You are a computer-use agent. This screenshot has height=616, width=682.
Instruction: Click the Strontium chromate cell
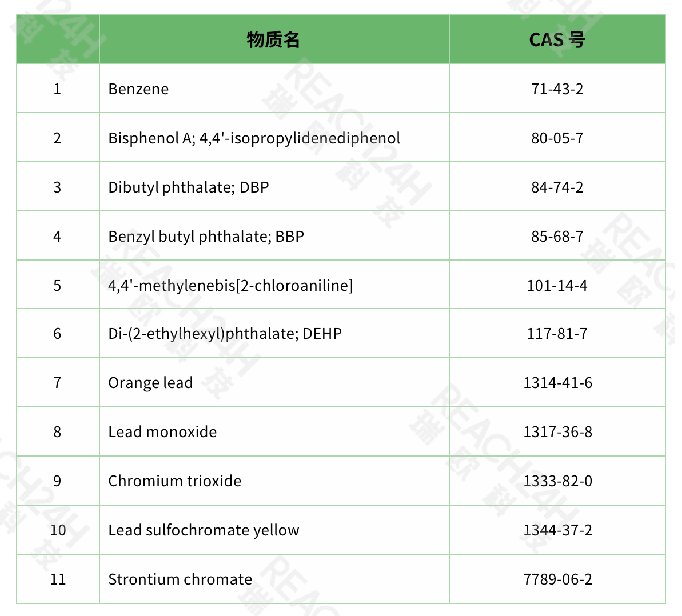[180, 579]
